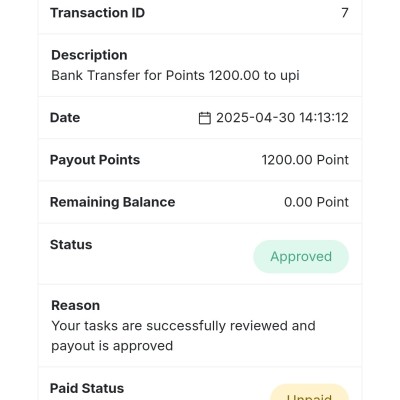This screenshot has width=400, height=400.
Task: Select the Transaction ID label
Action: click(x=97, y=13)
